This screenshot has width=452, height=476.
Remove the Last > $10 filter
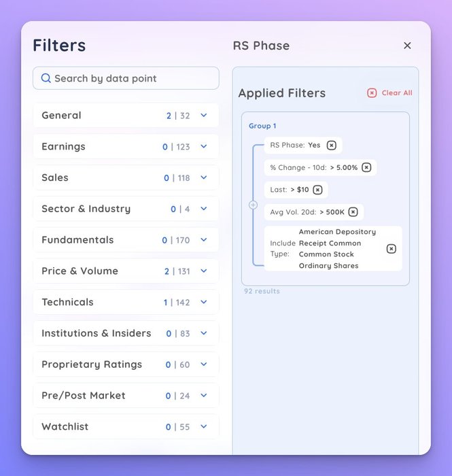tap(317, 190)
